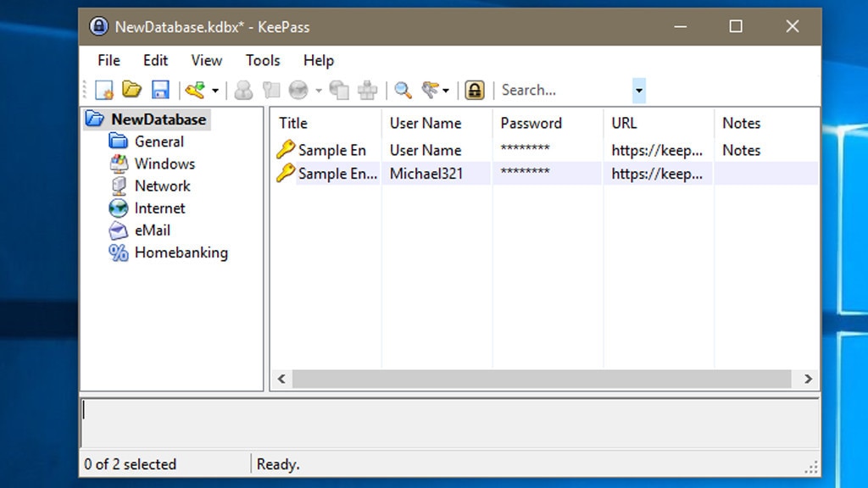Sort entries by the Password column
868x488 pixels.
[531, 123]
